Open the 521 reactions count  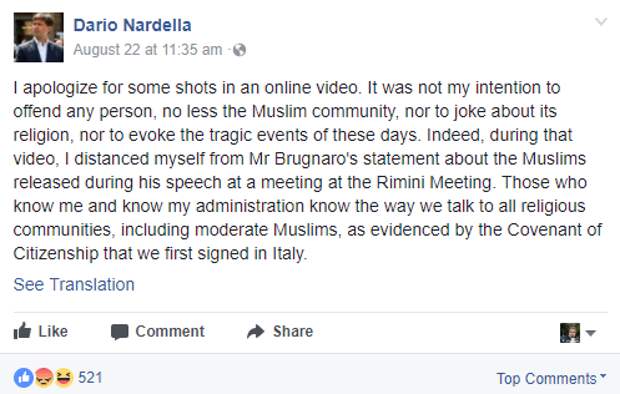pos(90,378)
